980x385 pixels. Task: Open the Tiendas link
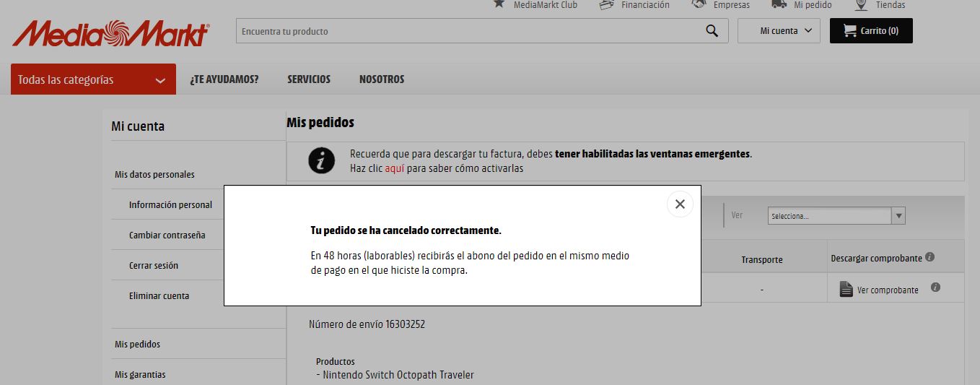[x=891, y=5]
